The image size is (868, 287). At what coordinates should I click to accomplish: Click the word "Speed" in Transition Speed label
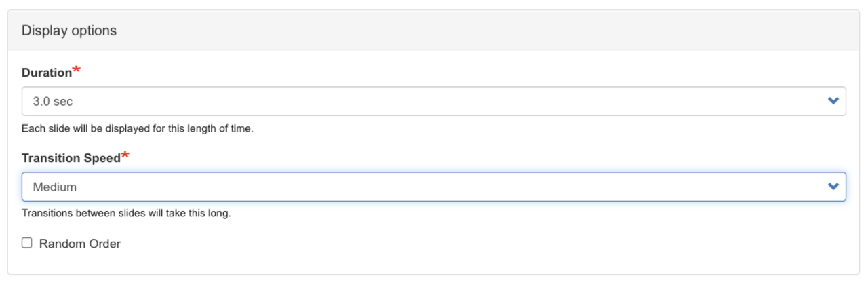click(102, 158)
